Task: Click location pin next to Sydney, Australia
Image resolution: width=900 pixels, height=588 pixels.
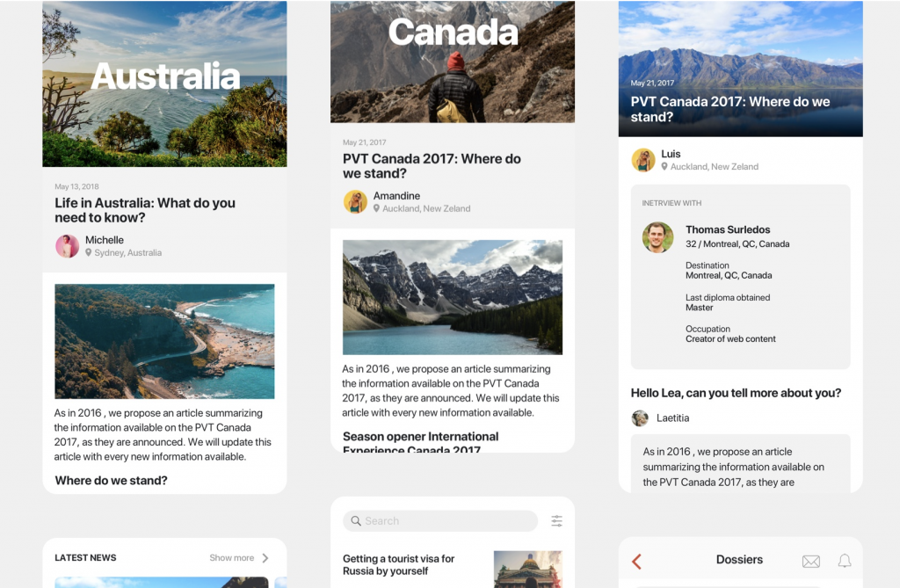Action: click(x=89, y=252)
